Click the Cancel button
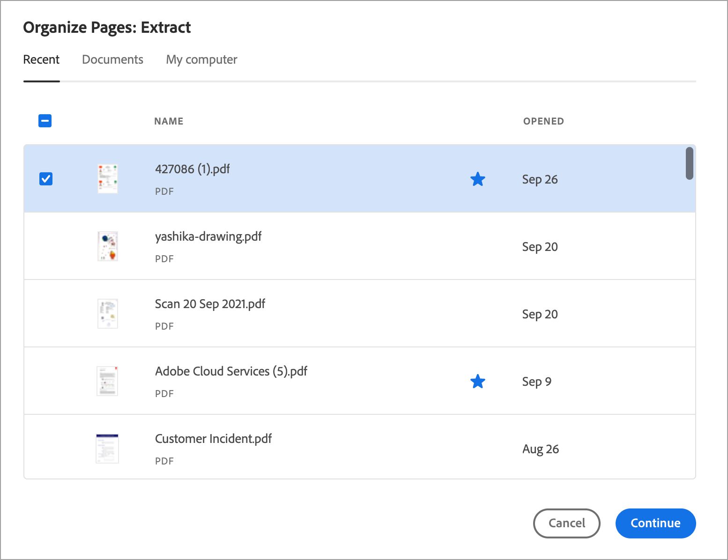 pyautogui.click(x=566, y=523)
